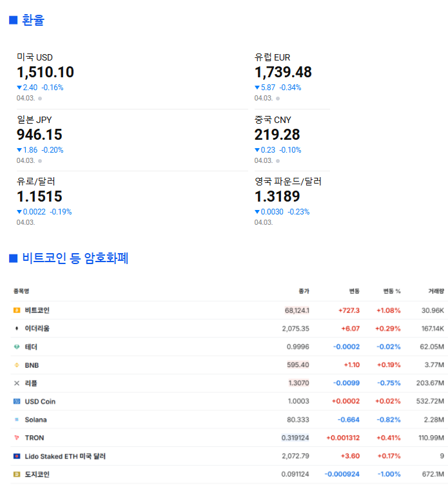Click the Bitcoin coin icon
This screenshot has height=485, width=448.
coord(17,310)
